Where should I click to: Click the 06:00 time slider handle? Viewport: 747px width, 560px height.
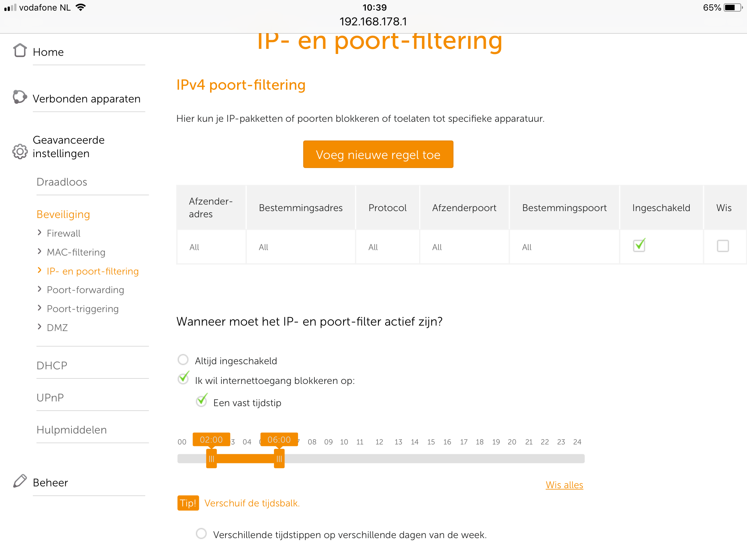[279, 459]
